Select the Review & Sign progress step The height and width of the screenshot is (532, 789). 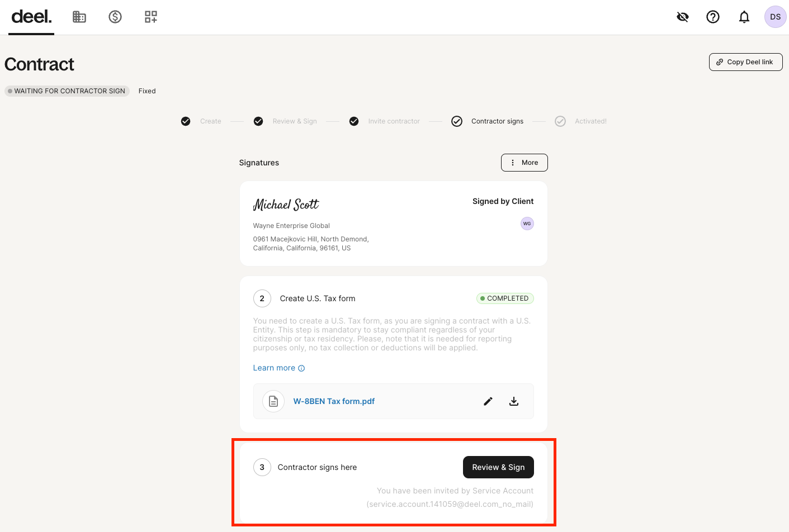(x=295, y=121)
